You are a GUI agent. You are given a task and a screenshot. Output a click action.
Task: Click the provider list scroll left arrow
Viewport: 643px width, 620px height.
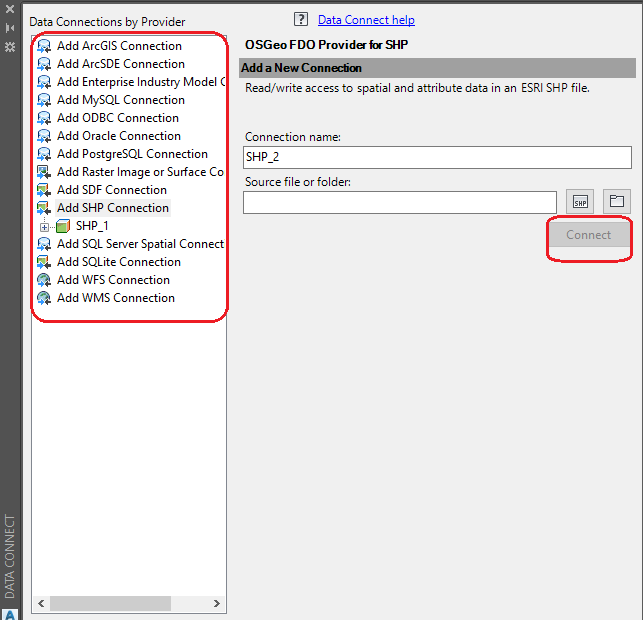tap(41, 603)
